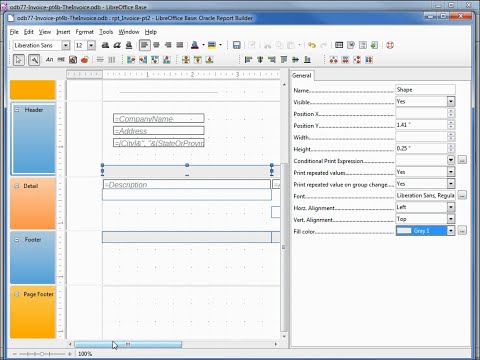Screen dimensions: 480x360
Task: Insert a text box field
Action: pyautogui.click(x=61, y=60)
